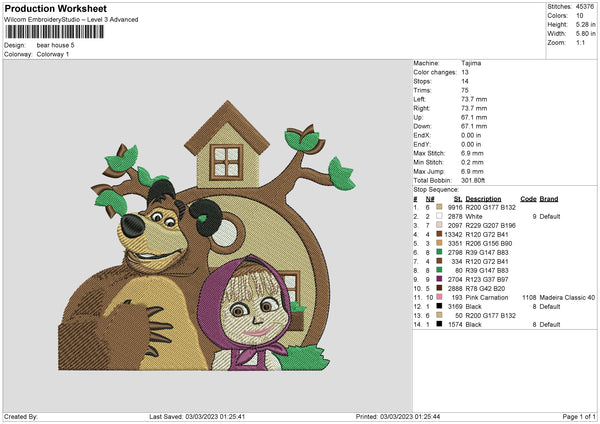This screenshot has height=424, width=600.
Task: Select the Wilcom EmbroideryStudio Level 3 Advanced subtitle
Action: [x=71, y=20]
